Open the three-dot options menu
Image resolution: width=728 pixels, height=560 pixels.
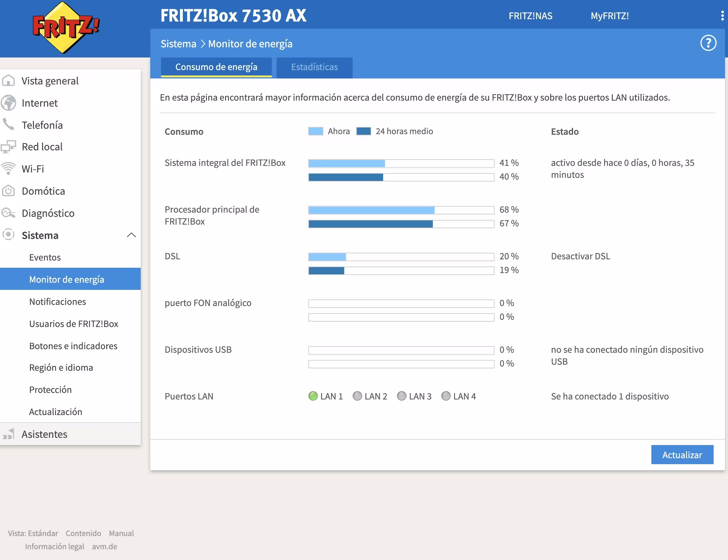[722, 16]
